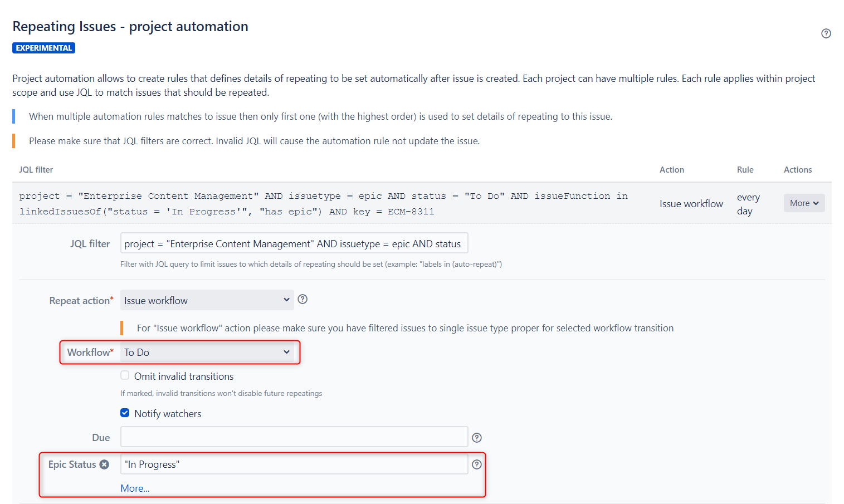Focus the Due input field
Viewport: 844px width, 504px height.
294,437
